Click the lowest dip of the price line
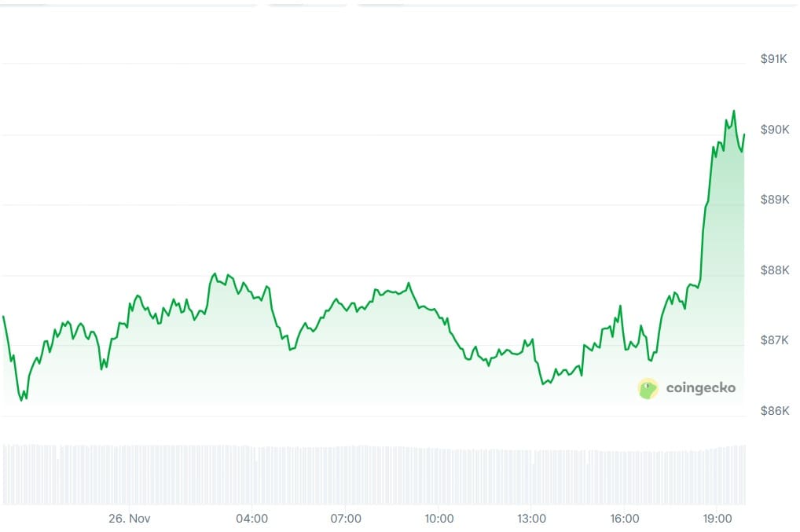The image size is (800, 532). [22, 400]
